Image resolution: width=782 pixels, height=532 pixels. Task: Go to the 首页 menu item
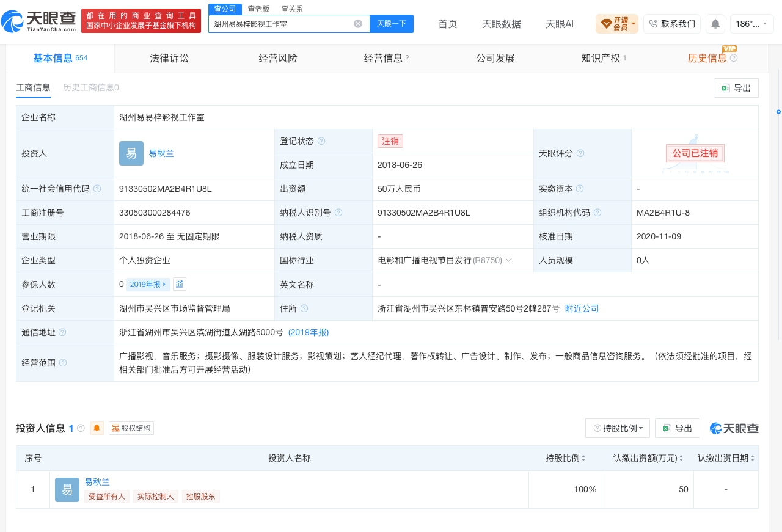448,24
